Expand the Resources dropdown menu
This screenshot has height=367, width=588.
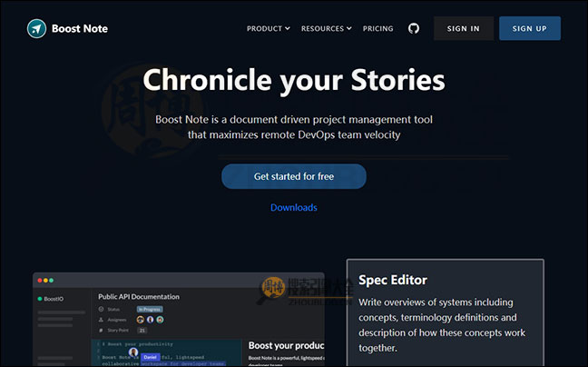[x=327, y=28]
